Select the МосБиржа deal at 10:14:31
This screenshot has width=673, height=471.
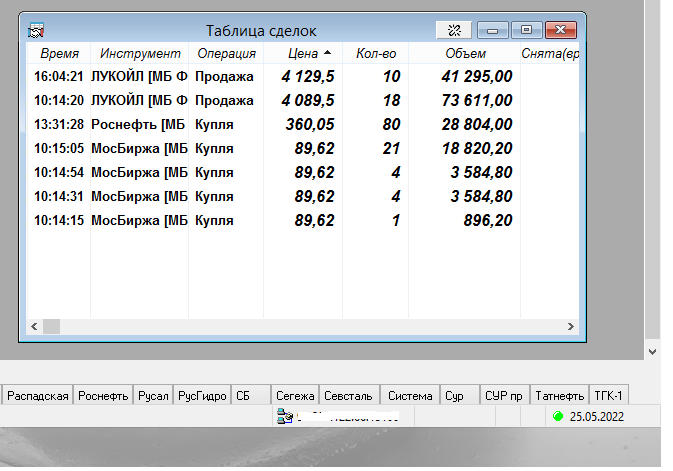tap(303, 197)
